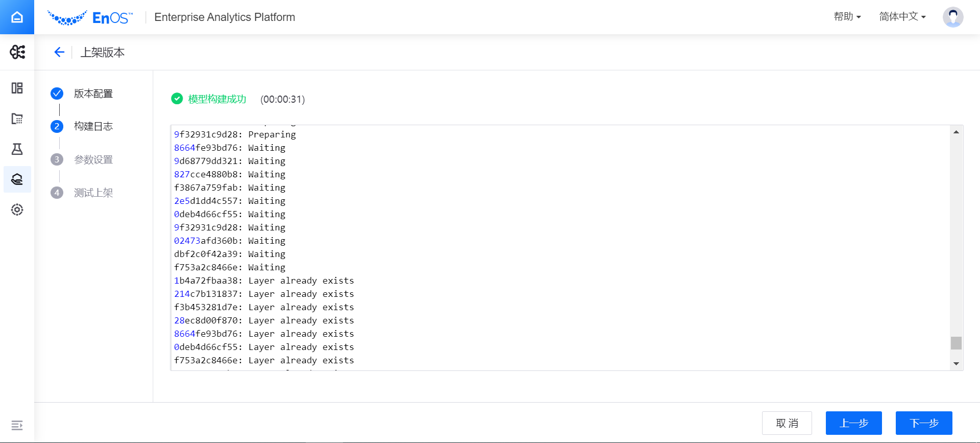Click log line 9f32931c9d28: Preparing
Screen dimensions: 980x443
click(235, 134)
